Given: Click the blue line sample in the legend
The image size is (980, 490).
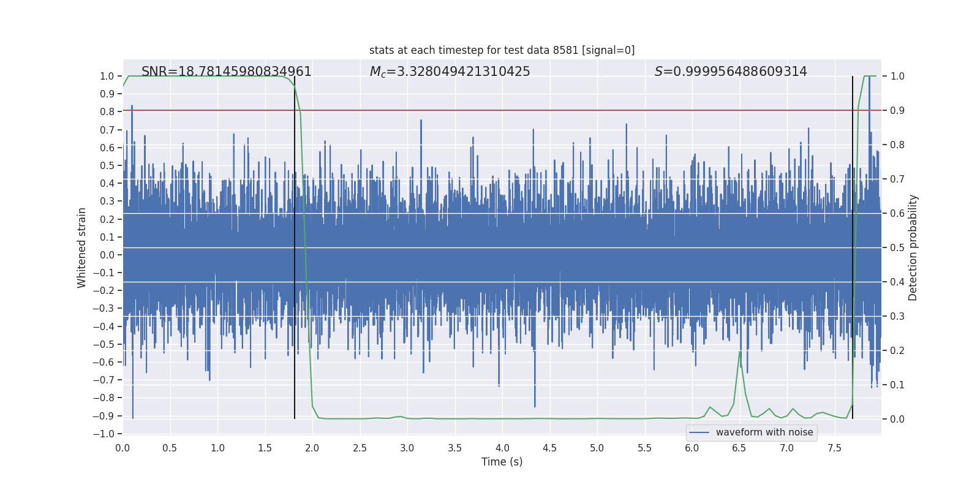Looking at the screenshot, I should click(699, 432).
